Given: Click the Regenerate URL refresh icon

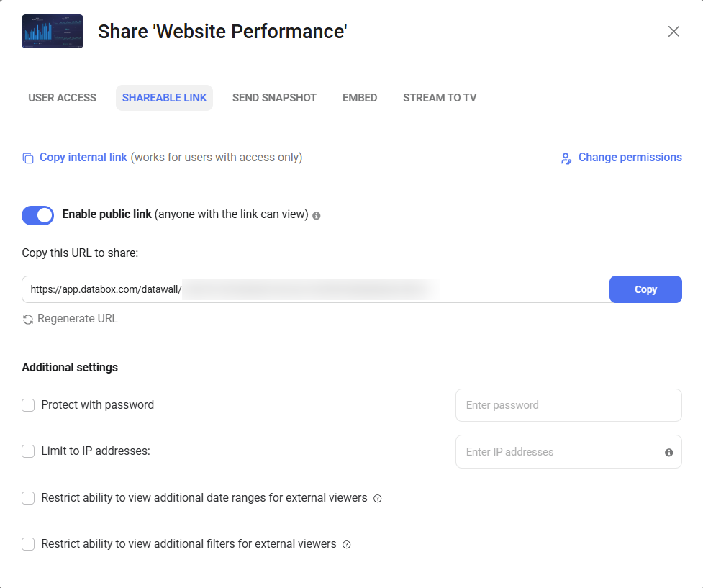Looking at the screenshot, I should tap(28, 320).
